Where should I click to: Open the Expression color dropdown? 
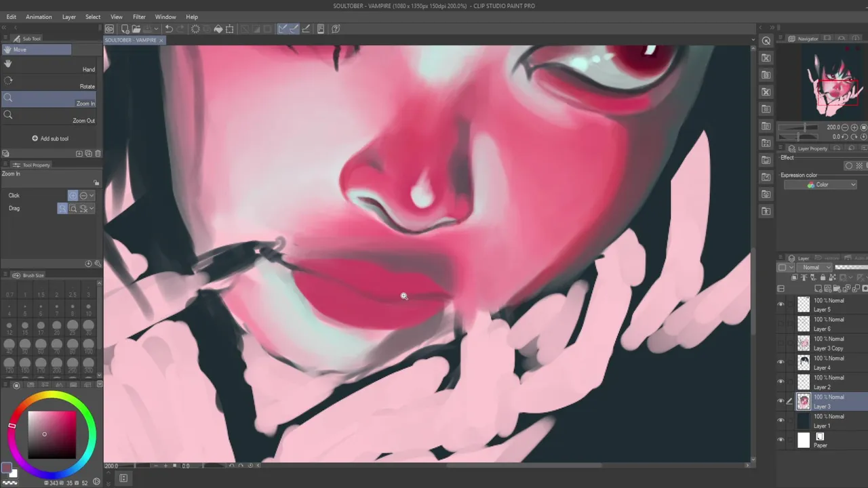click(821, 184)
